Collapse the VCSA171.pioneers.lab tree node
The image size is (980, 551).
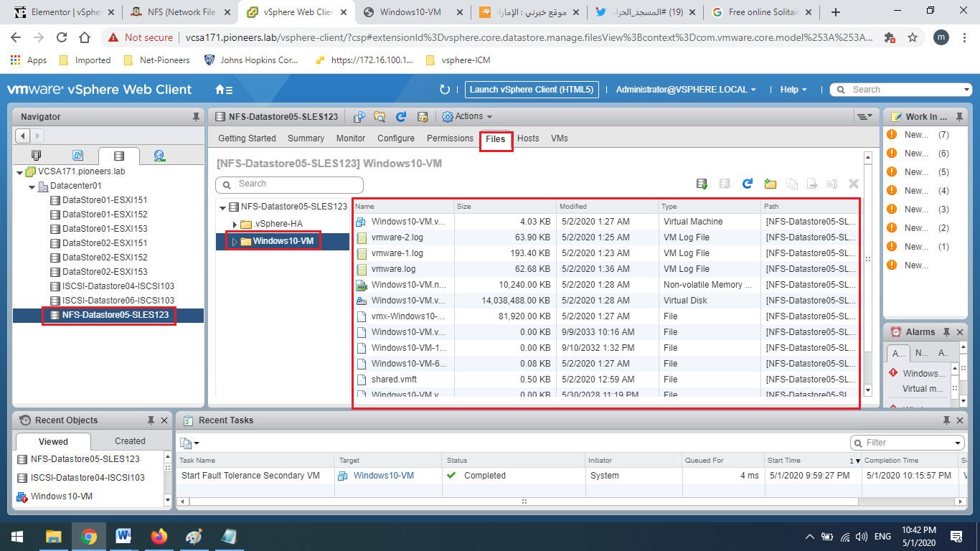point(20,172)
